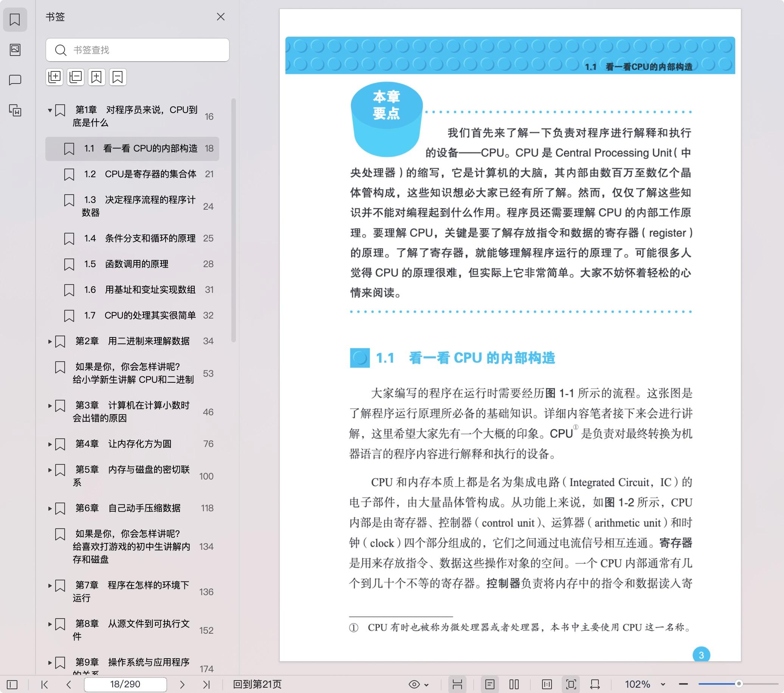Screen dimensions: 784x693
Task: Go to the next page
Action: coord(182,685)
